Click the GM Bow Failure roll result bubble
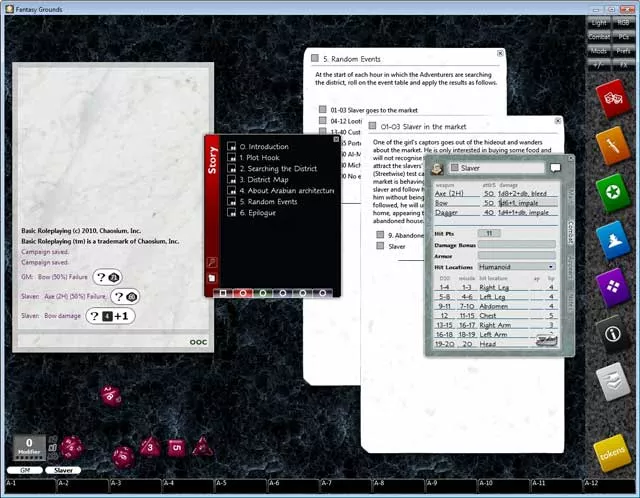640x498 pixels. (x=107, y=277)
